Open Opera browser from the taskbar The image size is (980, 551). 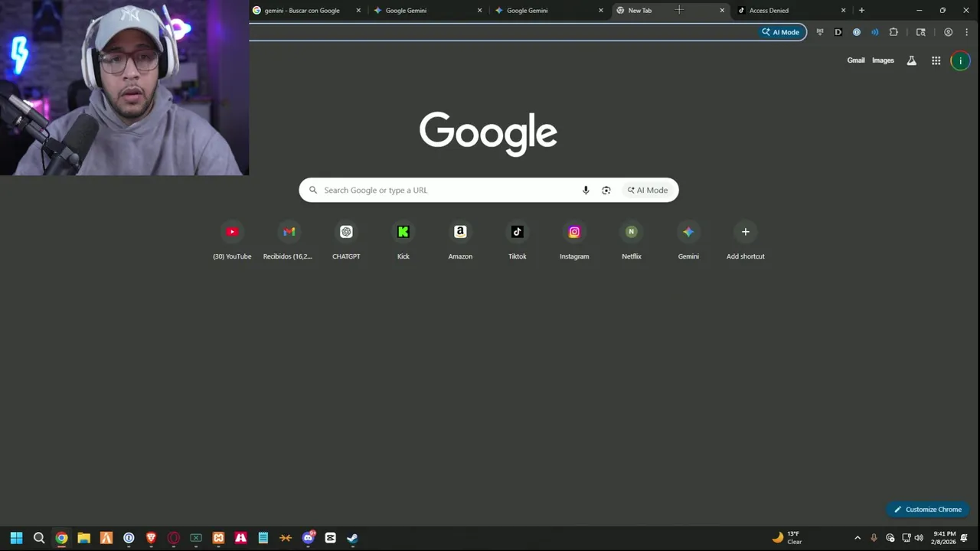174,538
